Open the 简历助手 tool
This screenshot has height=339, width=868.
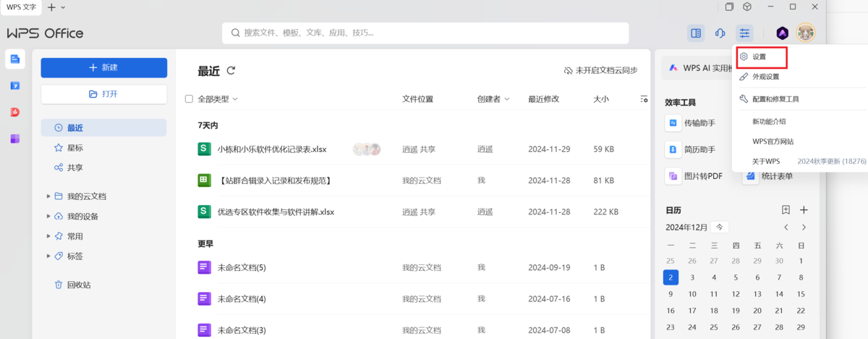[690, 149]
